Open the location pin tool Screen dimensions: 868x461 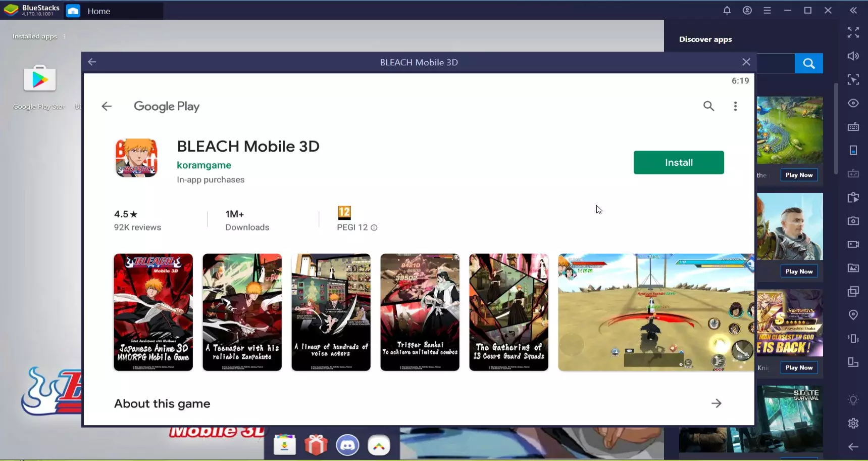click(853, 315)
